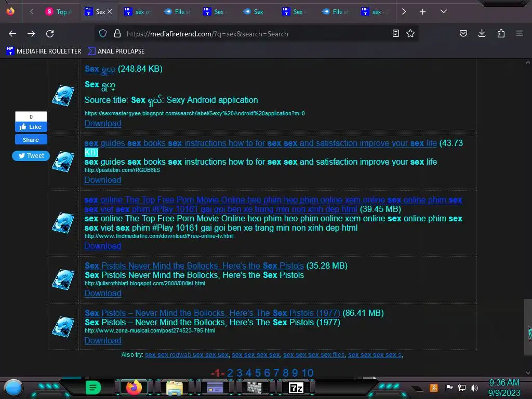532x399 pixels.
Task: Go to results page 10
Action: (308, 373)
